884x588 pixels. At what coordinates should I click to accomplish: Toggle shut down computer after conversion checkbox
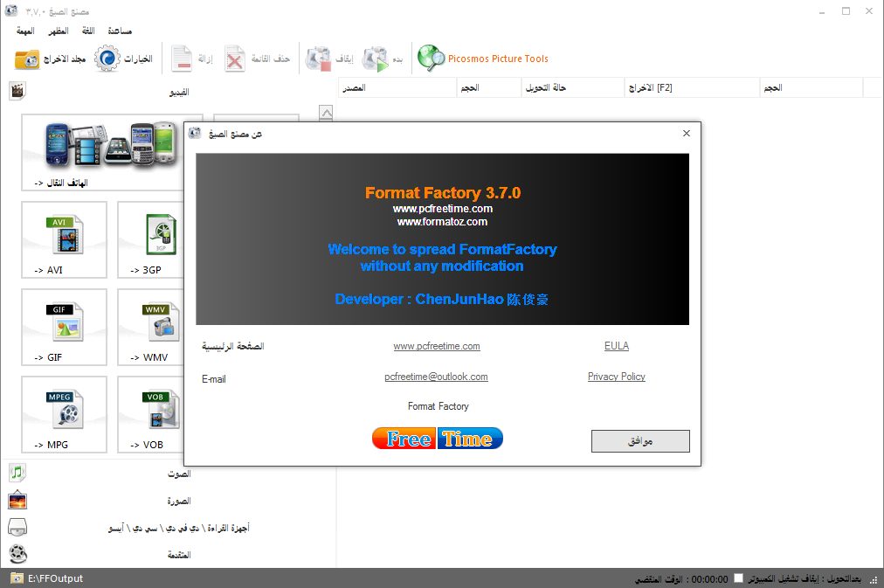pyautogui.click(x=738, y=578)
